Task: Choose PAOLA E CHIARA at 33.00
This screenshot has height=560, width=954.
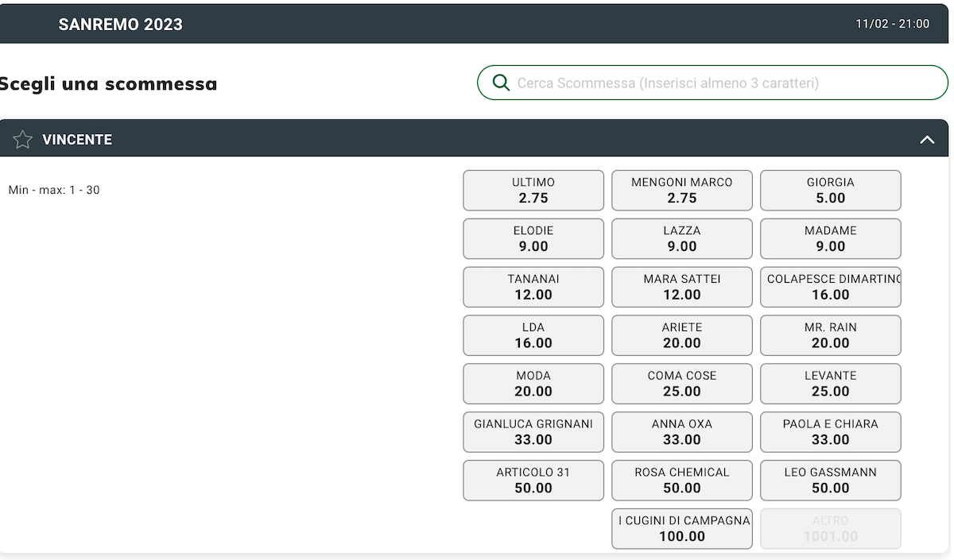Action: 831,432
